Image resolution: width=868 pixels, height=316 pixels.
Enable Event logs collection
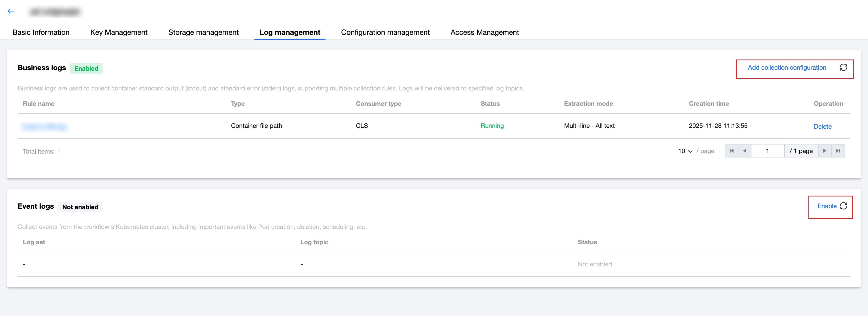(827, 206)
